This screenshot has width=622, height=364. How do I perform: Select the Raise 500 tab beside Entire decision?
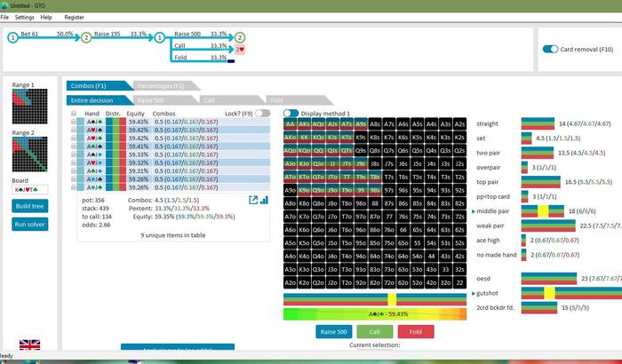click(x=166, y=100)
